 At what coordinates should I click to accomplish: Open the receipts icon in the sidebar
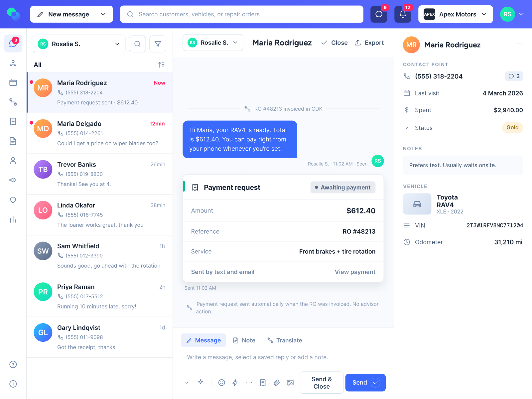13,122
